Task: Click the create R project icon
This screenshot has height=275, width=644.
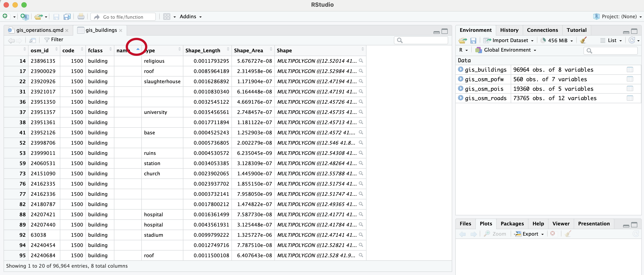Action: pos(24,17)
